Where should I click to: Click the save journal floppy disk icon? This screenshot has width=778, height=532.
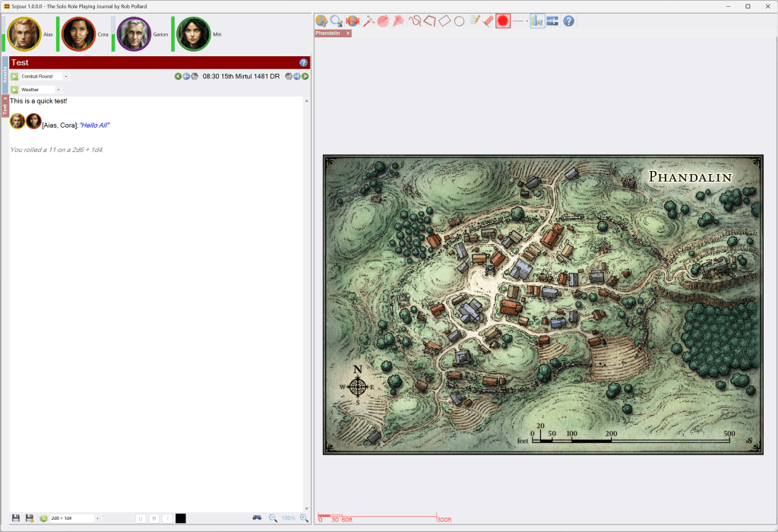click(x=16, y=518)
